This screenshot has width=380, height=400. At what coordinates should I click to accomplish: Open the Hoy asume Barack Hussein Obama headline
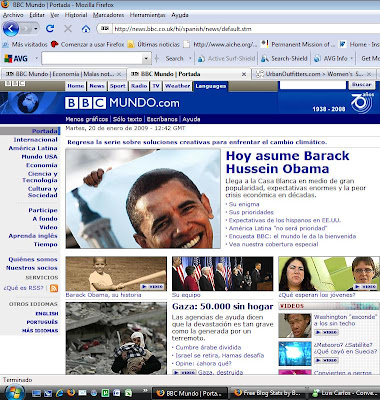pos(288,162)
